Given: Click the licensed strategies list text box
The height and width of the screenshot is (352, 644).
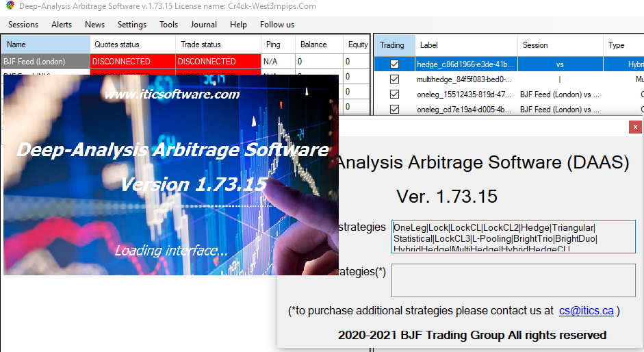Looking at the screenshot, I should click(x=513, y=236).
